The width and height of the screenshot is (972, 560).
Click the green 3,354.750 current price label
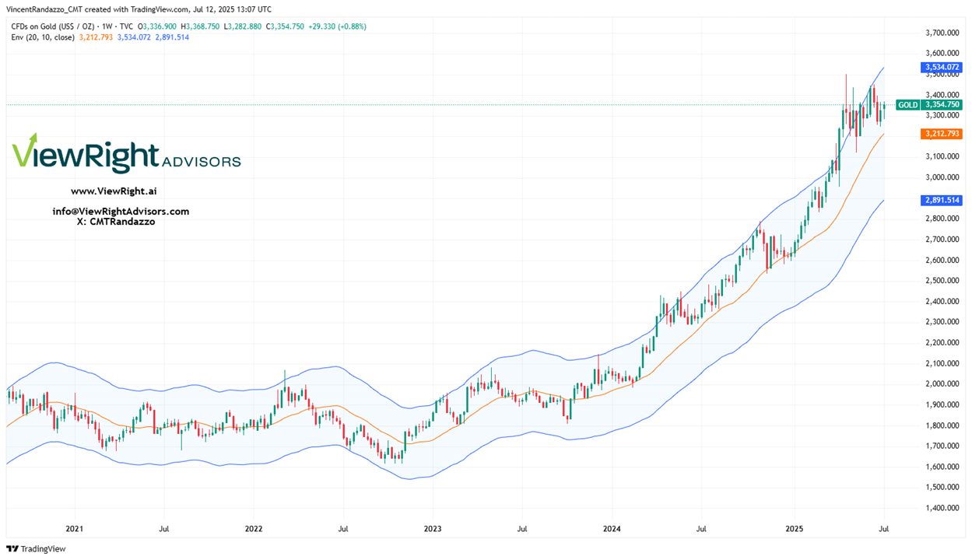941,105
